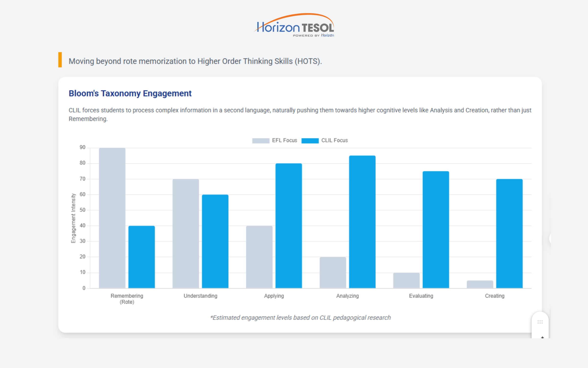Click the Engagement Intensity axis title
The image size is (588, 368).
click(73, 218)
